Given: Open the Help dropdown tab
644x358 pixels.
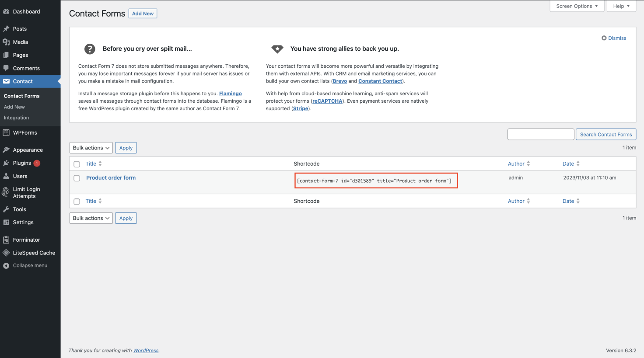Looking at the screenshot, I should tap(621, 6).
